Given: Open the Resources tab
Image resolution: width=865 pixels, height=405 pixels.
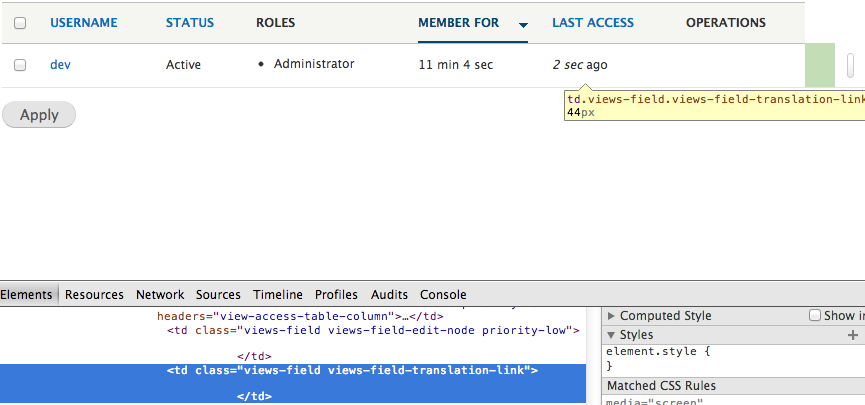Looking at the screenshot, I should [94, 294].
